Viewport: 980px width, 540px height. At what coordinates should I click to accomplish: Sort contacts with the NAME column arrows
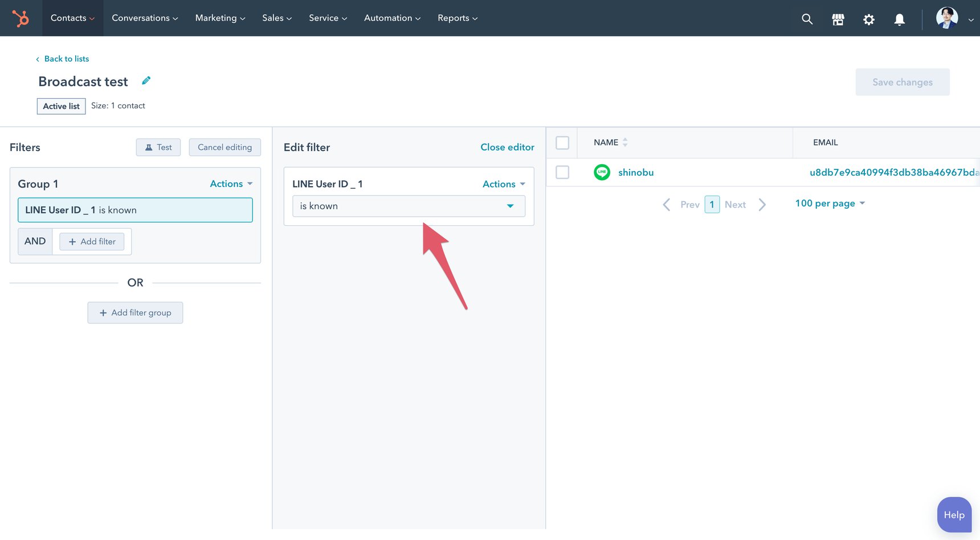pos(624,143)
